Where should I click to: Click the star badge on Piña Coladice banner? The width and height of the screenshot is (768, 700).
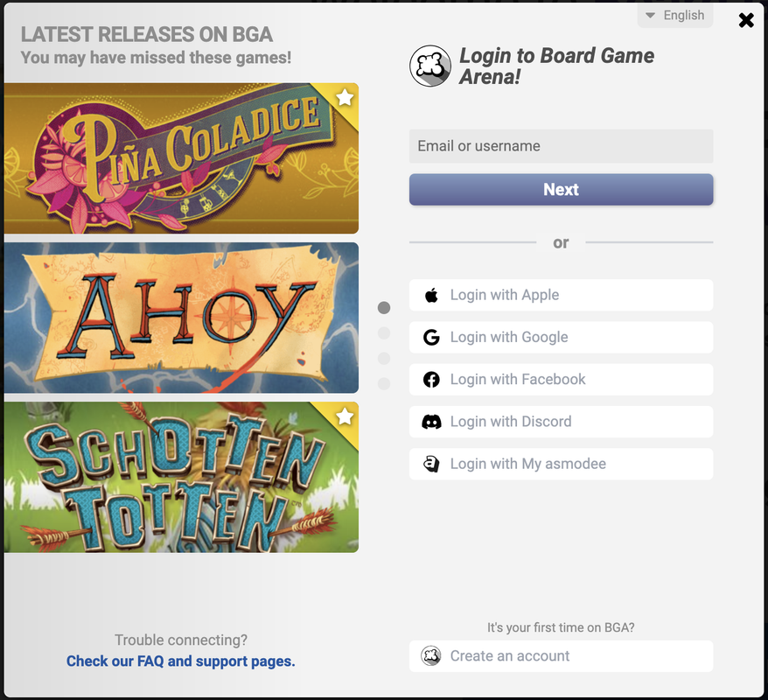tap(345, 97)
